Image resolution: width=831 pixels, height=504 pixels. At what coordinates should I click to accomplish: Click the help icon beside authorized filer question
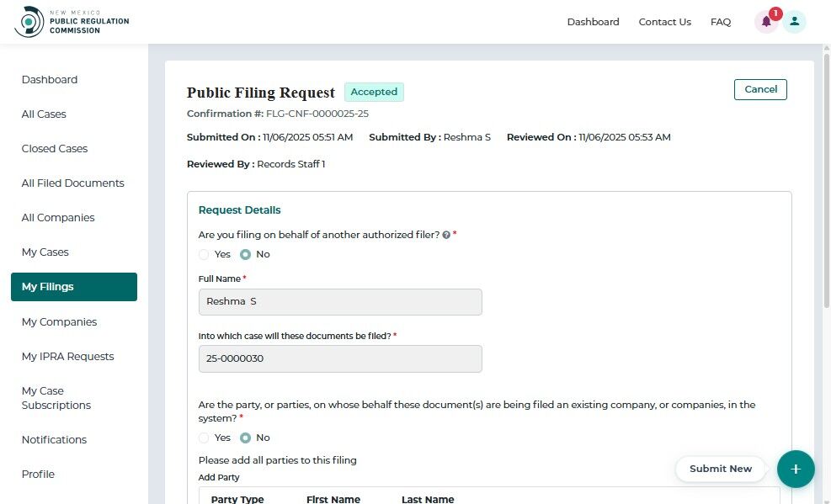coord(446,236)
